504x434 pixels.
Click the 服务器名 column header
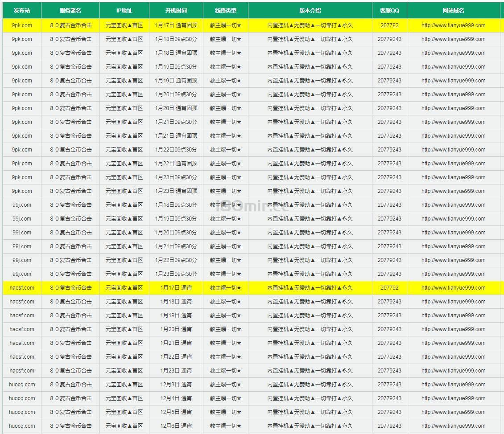70,11
